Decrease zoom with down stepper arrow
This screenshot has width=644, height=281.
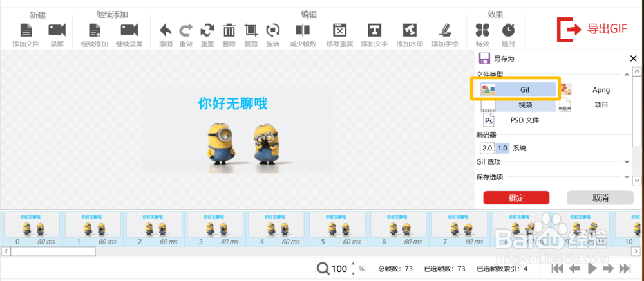(x=353, y=273)
